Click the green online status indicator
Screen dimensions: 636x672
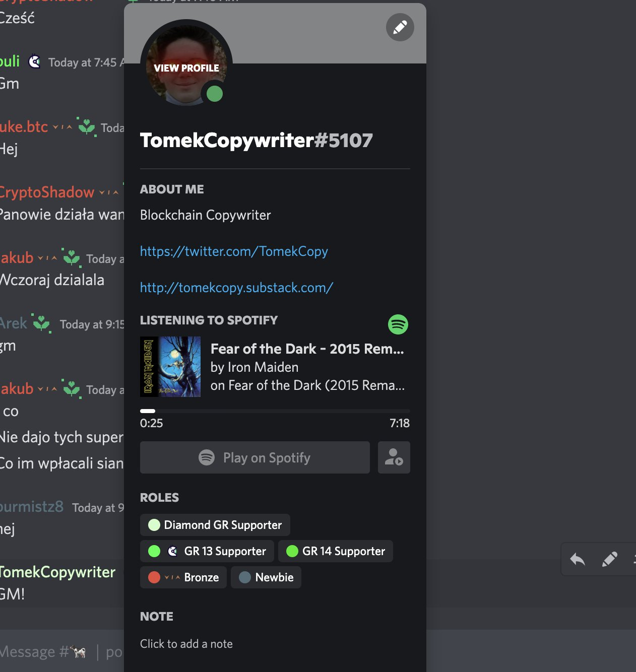click(215, 94)
